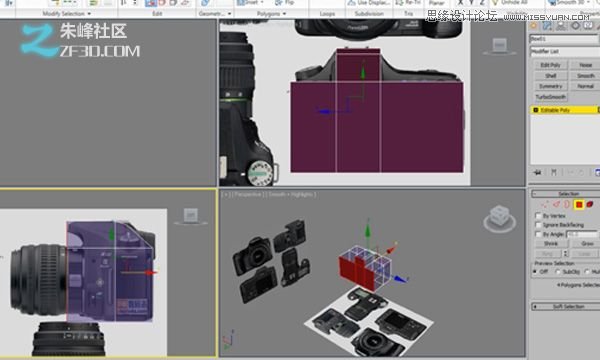Click the Pin Stack icon
600x360 pixels.
click(538, 173)
